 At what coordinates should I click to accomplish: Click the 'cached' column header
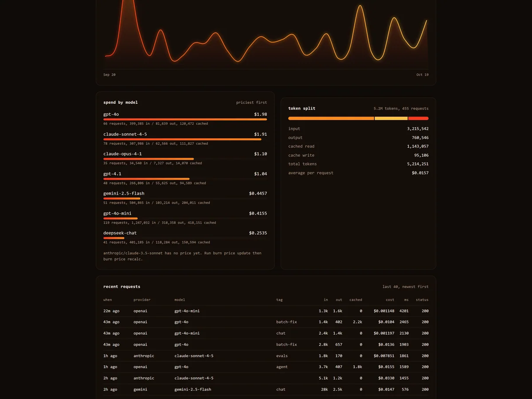point(356,300)
